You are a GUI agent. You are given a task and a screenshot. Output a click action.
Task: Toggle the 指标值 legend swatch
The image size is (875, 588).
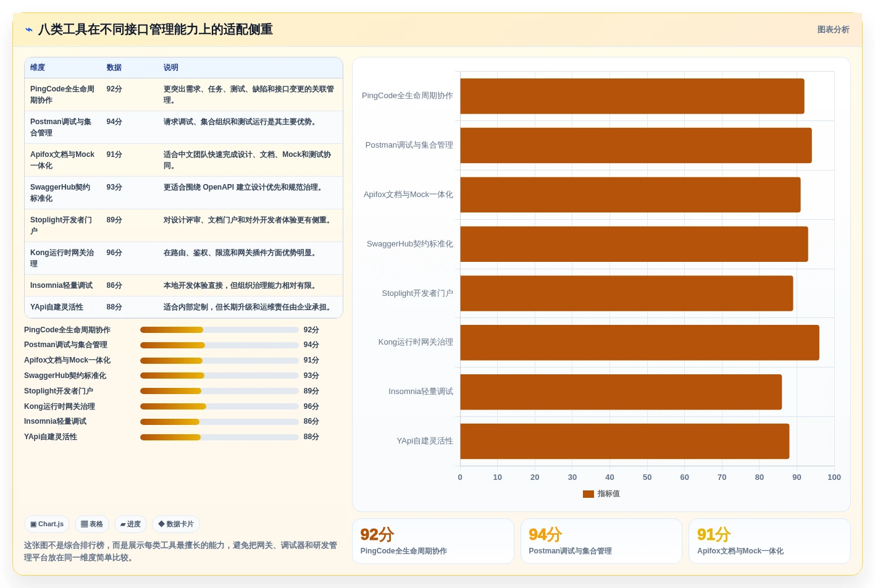pos(588,494)
